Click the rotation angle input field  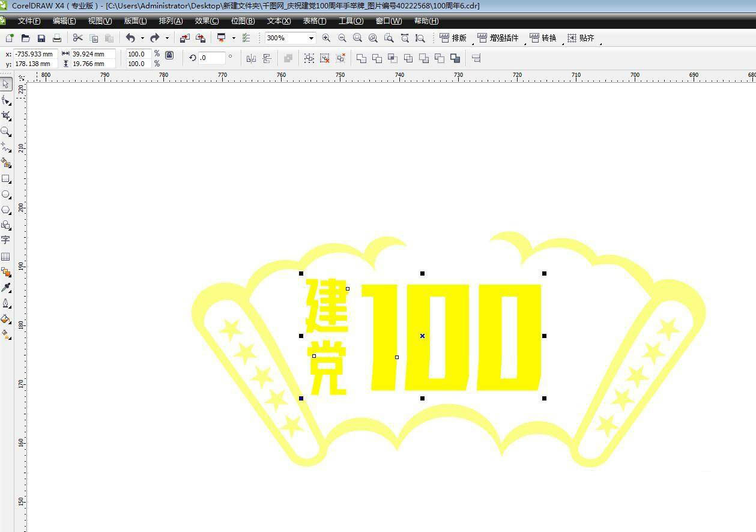pyautogui.click(x=212, y=58)
